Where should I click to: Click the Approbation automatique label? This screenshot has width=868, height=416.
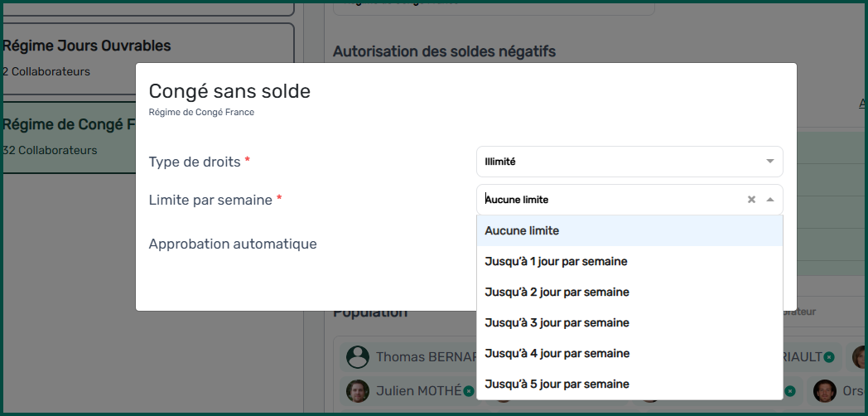click(233, 244)
